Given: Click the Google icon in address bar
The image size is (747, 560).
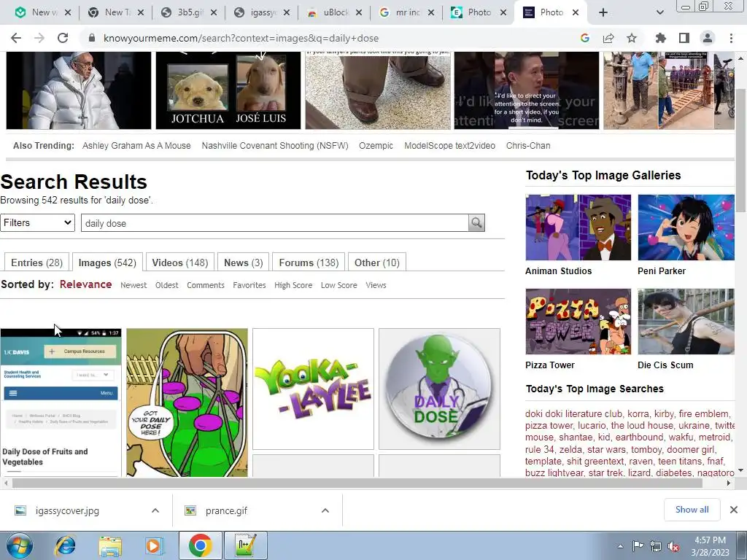Looking at the screenshot, I should [585, 38].
